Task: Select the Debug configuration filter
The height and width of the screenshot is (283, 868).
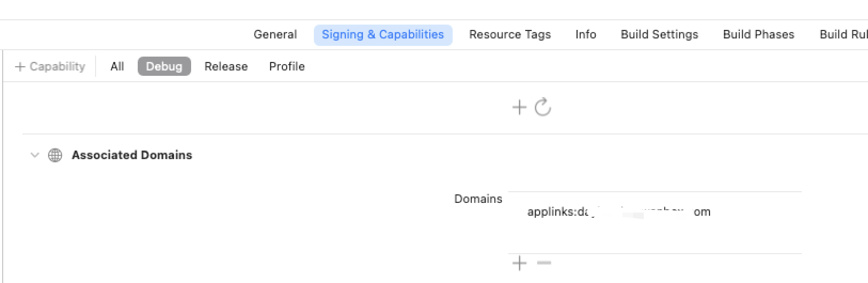Action: [x=164, y=67]
